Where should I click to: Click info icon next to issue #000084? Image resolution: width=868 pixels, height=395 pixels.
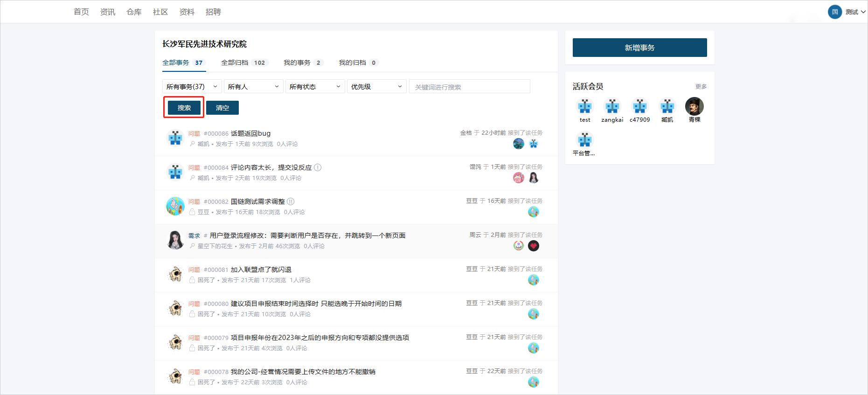tap(318, 167)
